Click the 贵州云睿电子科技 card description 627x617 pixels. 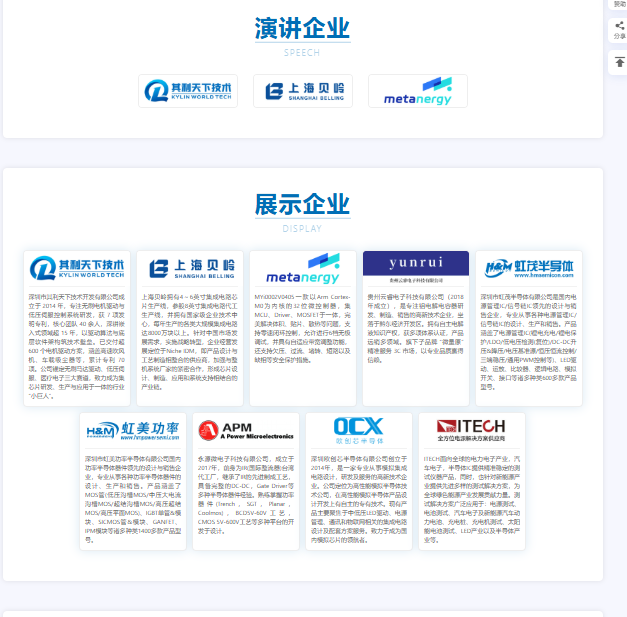click(x=415, y=328)
